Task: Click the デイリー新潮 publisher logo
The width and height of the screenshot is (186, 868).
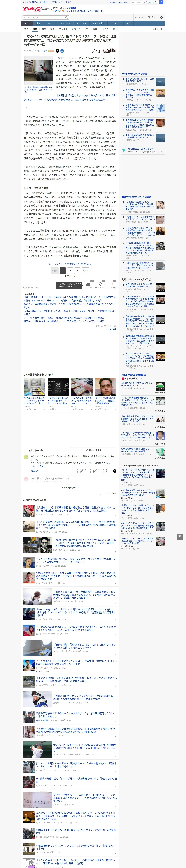Action: coord(104,51)
